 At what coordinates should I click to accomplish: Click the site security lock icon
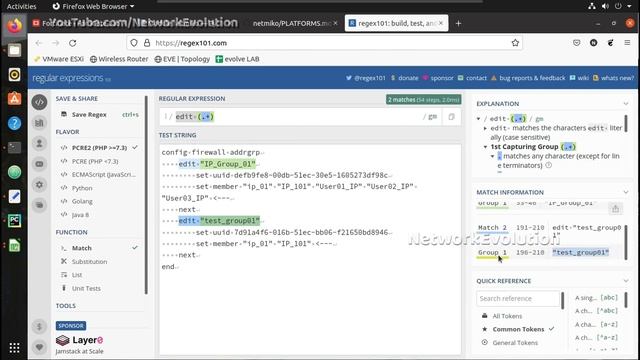(x=147, y=43)
